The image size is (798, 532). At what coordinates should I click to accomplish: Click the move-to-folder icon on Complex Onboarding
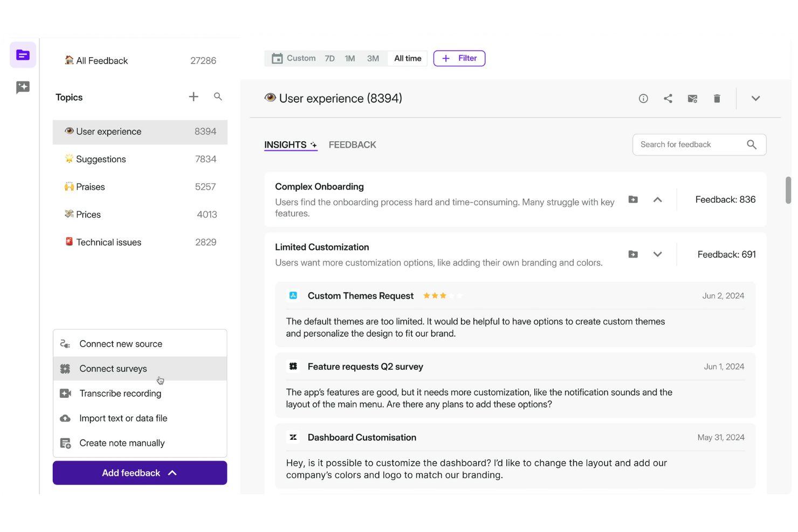point(633,199)
